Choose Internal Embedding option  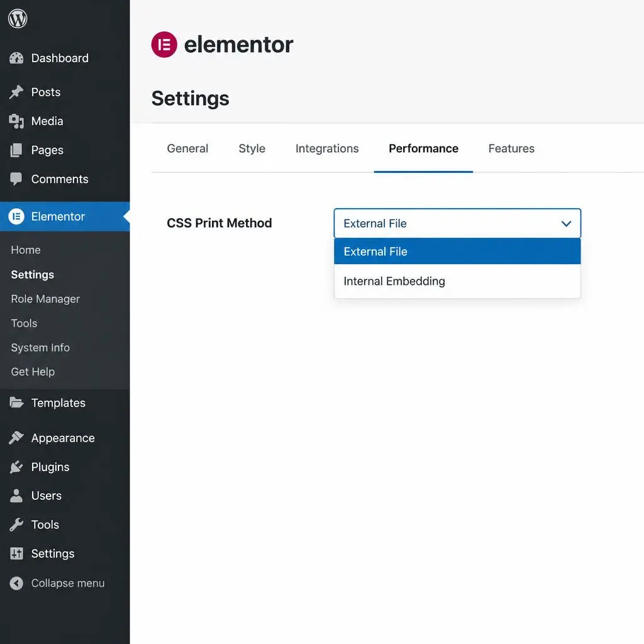pyautogui.click(x=457, y=281)
